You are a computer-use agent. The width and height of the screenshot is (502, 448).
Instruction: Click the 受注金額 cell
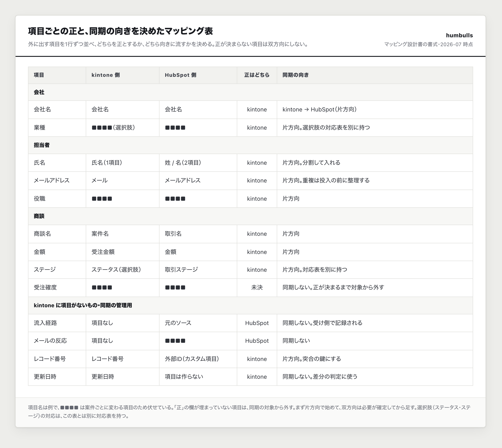click(x=123, y=252)
